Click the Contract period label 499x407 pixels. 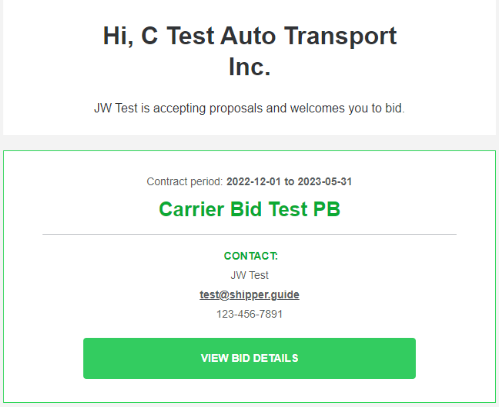[185, 182]
